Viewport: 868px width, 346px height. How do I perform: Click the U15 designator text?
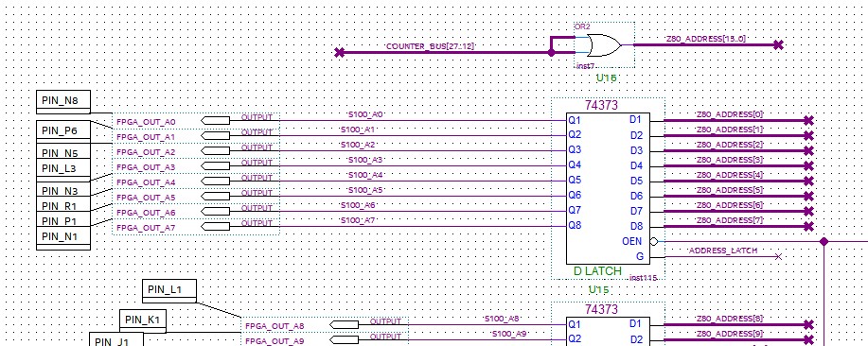point(598,289)
